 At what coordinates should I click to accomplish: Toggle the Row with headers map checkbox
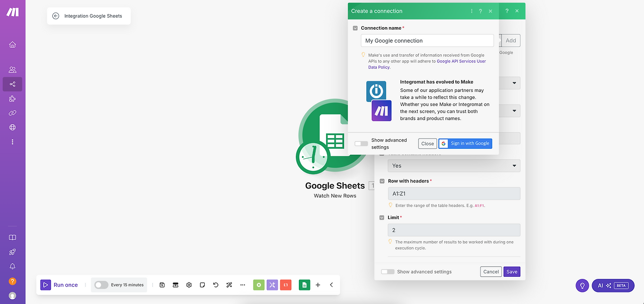point(382,181)
